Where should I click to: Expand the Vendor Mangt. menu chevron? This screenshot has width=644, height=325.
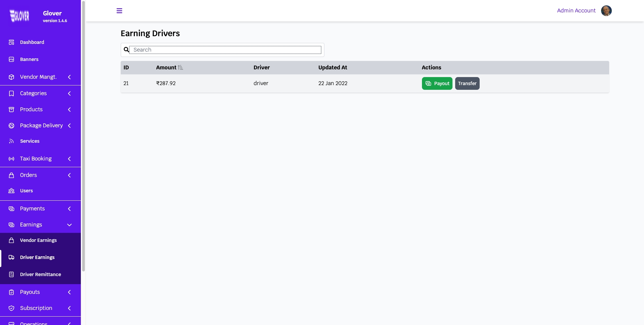point(69,77)
